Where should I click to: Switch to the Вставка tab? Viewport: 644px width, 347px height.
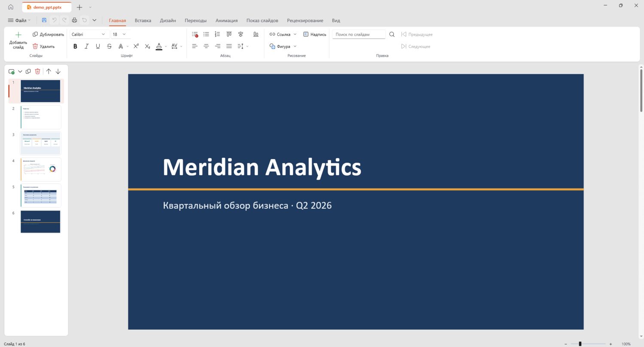(x=143, y=21)
